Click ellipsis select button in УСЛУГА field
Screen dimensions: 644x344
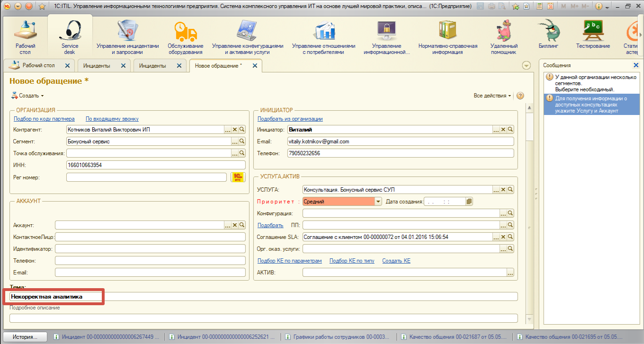[x=496, y=190]
